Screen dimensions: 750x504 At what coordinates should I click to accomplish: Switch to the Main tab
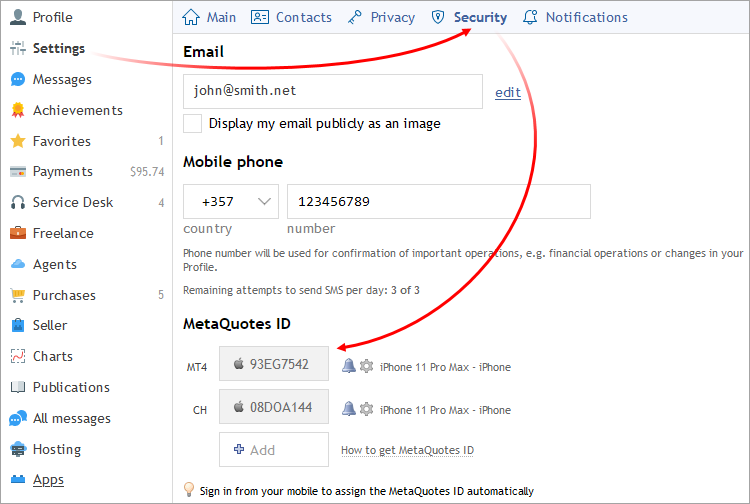(x=209, y=17)
